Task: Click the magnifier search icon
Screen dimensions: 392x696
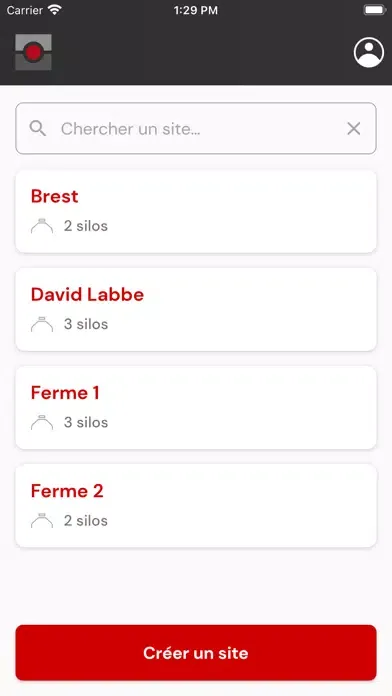Action: point(38,129)
